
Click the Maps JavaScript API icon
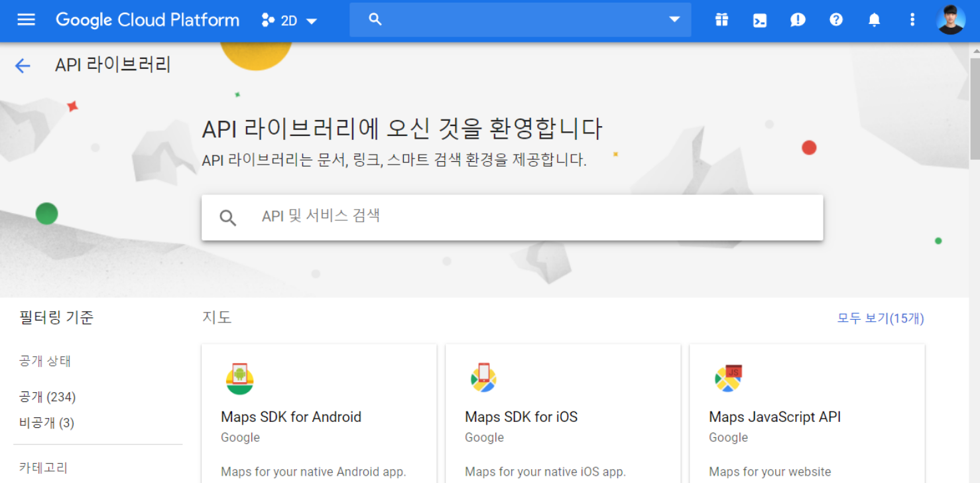[x=728, y=378]
